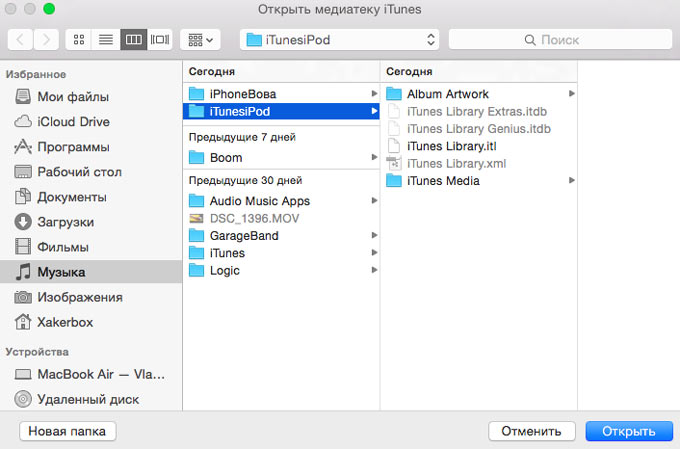Create a folder with Новая папка
Viewport: 680px width, 449px height.
point(68,431)
